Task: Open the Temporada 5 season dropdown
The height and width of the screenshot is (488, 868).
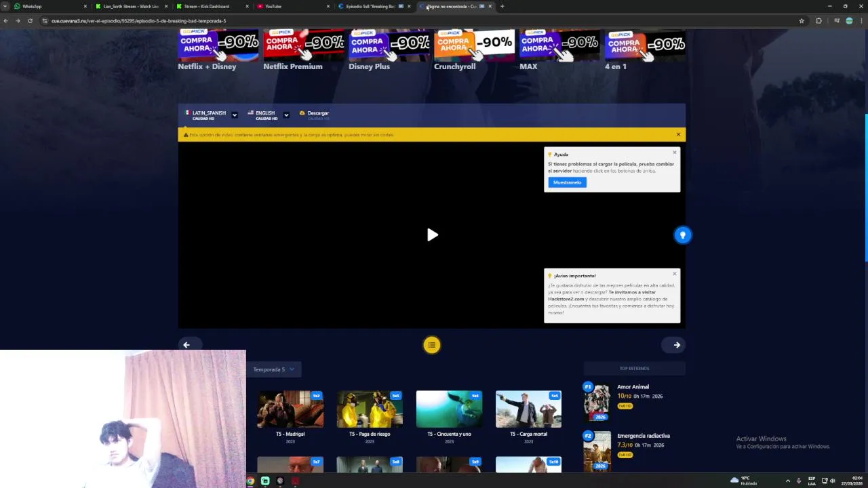Action: (x=273, y=369)
